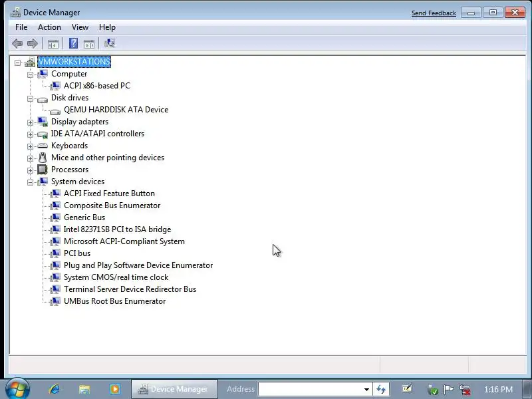Select the ACPI x86-based PC label
This screenshot has width=532, height=399.
point(97,86)
